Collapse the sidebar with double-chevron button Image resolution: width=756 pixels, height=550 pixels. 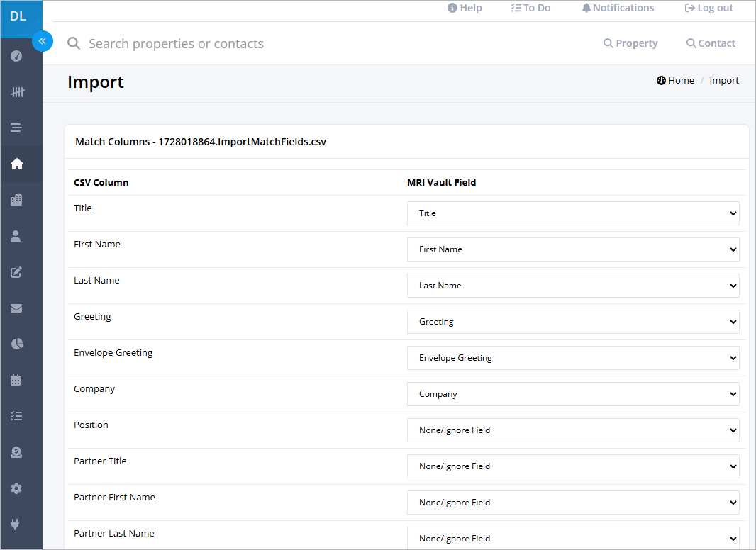[x=43, y=41]
